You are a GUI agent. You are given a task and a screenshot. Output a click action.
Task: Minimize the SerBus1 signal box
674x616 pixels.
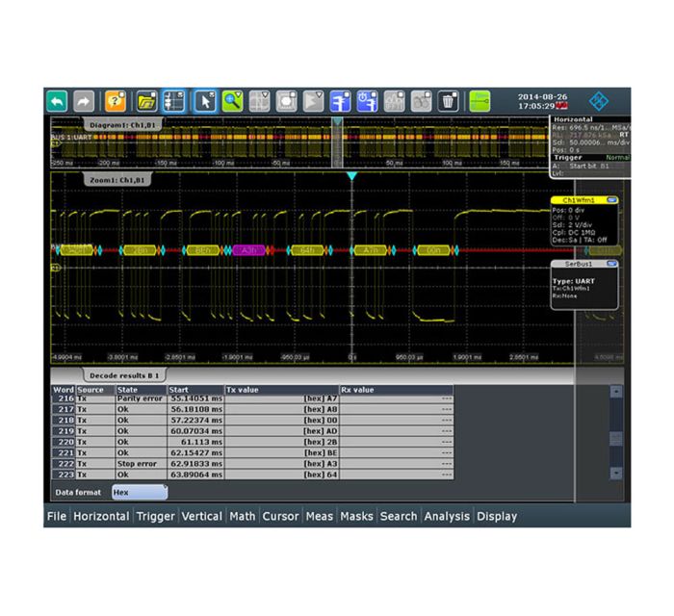611,264
